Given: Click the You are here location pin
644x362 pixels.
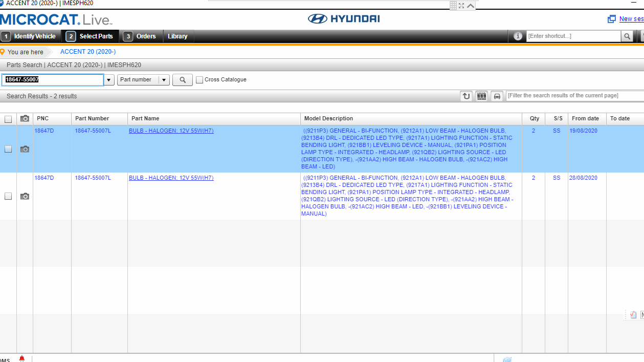Looking at the screenshot, I should pos(3,52).
